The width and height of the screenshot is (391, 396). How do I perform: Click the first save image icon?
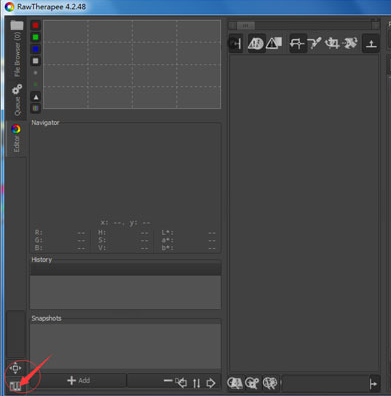coord(235,383)
